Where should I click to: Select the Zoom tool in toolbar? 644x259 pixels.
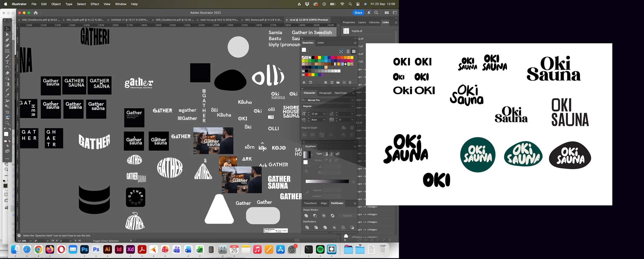coord(7,123)
